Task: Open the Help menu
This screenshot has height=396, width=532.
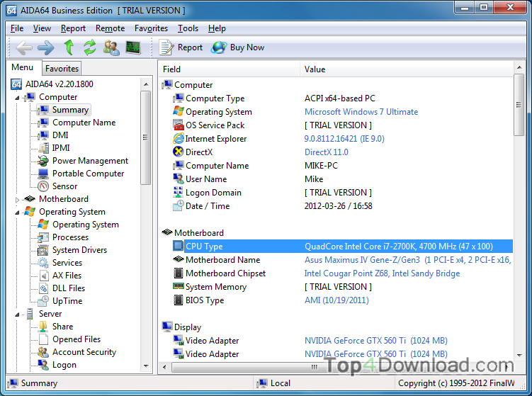Action: point(217,28)
